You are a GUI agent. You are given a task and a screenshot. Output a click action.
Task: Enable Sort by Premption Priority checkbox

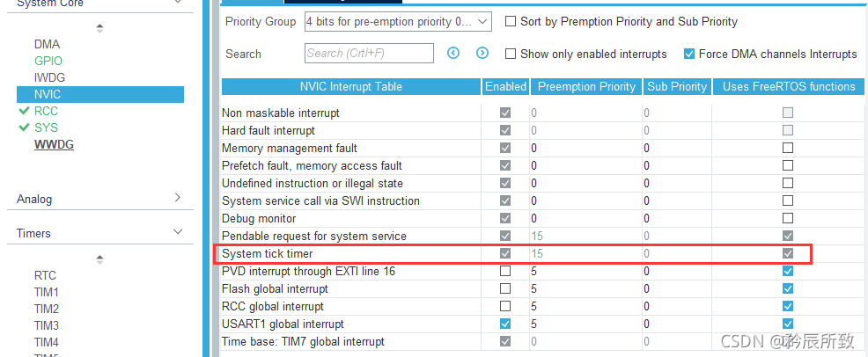(x=511, y=21)
